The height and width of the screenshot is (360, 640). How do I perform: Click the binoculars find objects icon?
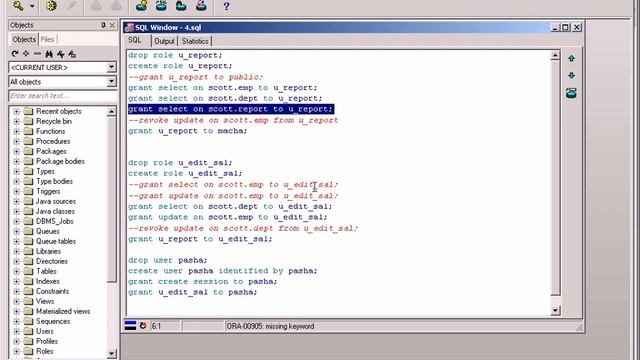(x=49, y=53)
